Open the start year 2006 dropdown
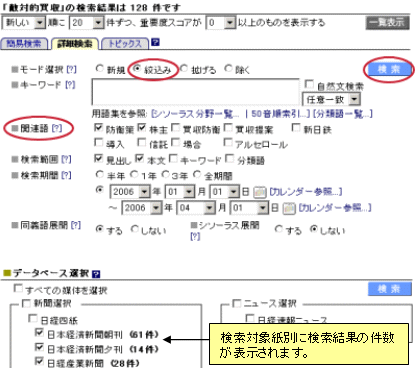Screen dimensions: 418x369 coord(130,192)
